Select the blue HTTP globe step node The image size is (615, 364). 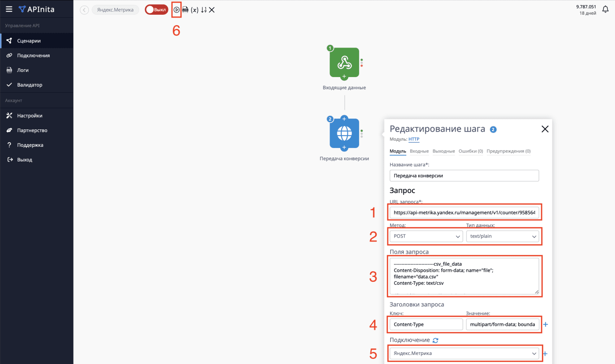click(344, 133)
